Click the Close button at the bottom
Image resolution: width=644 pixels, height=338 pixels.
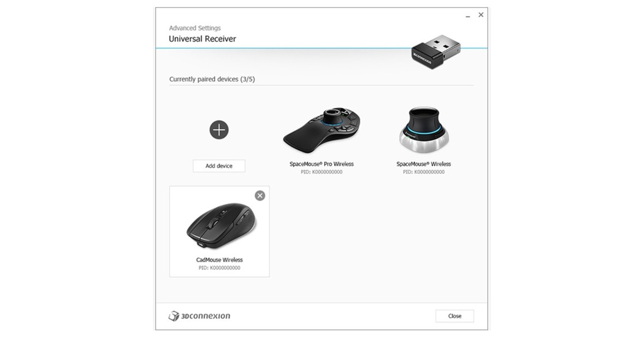pyautogui.click(x=455, y=316)
